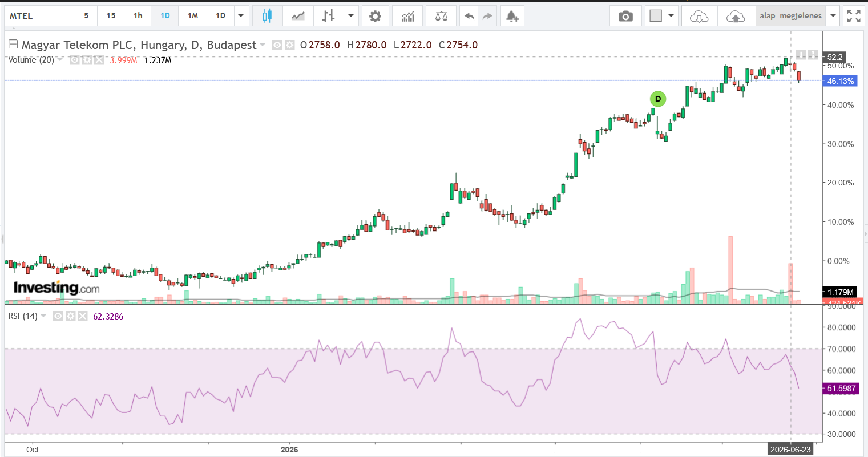Toggle Magyar Telekom series visibility

click(277, 45)
